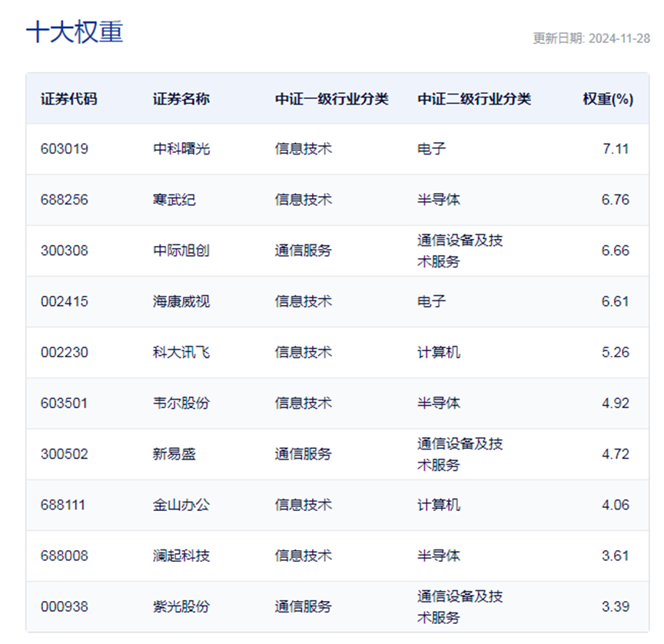Select the weight value 6.61
The width and height of the screenshot is (664, 644).
616,301
